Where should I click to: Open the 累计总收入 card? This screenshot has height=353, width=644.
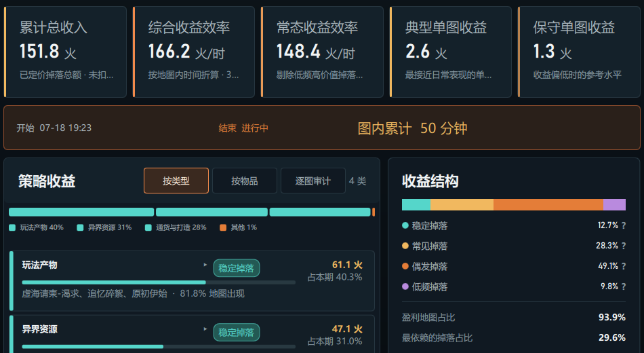(65, 52)
